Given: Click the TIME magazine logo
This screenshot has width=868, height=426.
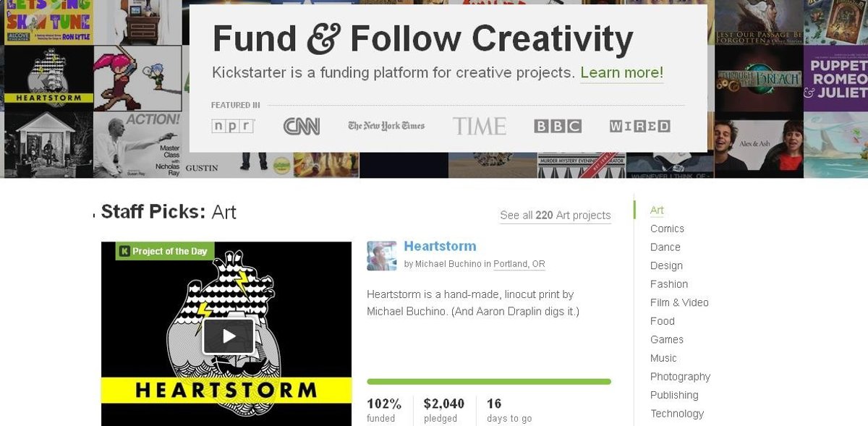Looking at the screenshot, I should point(479,126).
